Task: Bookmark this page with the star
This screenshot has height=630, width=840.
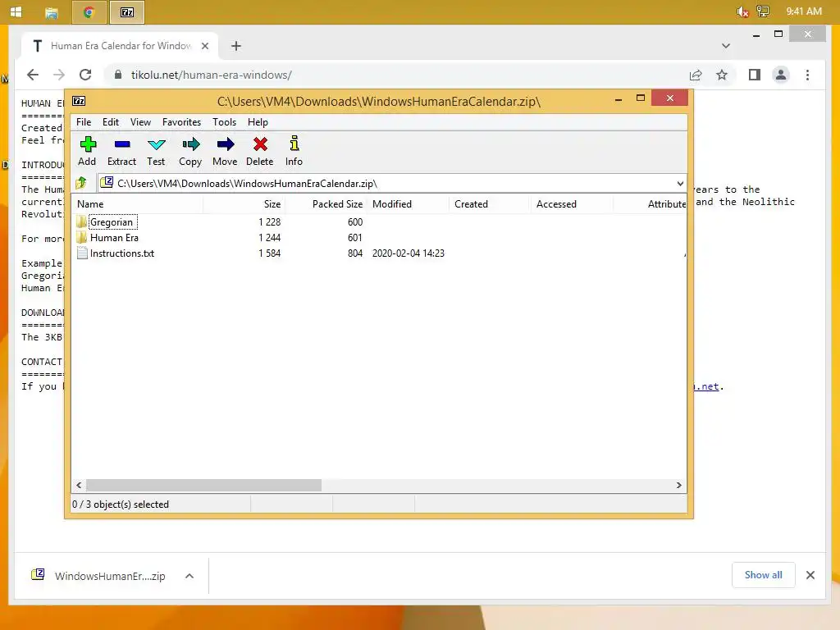Action: pyautogui.click(x=722, y=75)
